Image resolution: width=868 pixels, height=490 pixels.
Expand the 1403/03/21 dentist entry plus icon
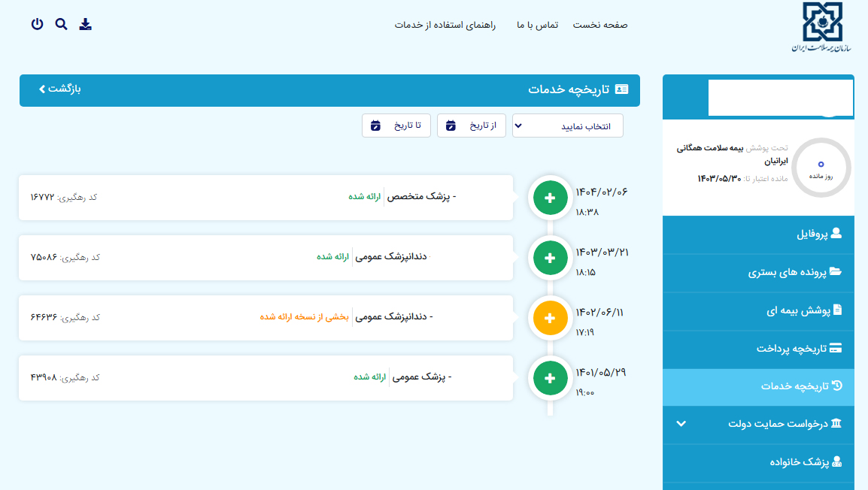550,258
